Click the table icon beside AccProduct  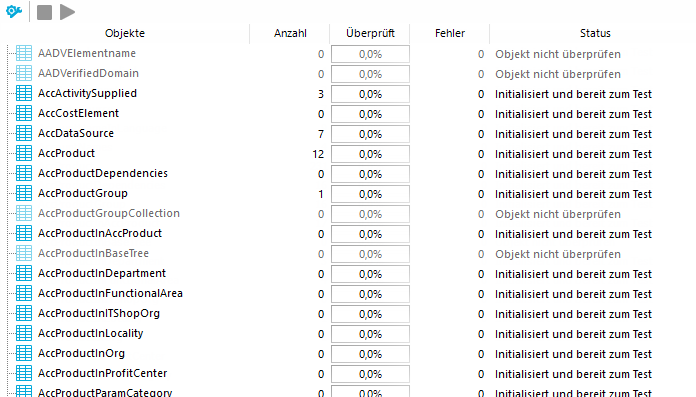[x=24, y=153]
